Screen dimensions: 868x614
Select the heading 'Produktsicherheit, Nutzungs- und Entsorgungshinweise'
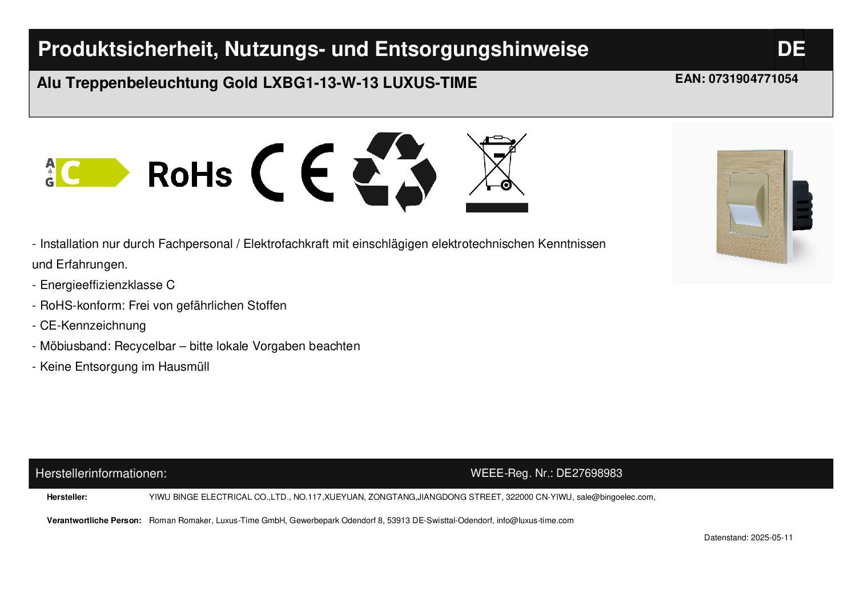(x=313, y=49)
